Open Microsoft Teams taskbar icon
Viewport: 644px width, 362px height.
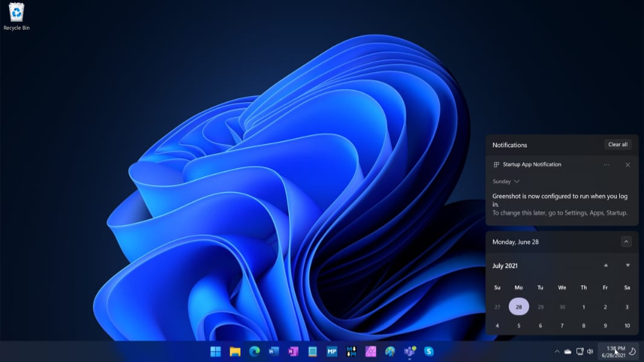(410, 351)
